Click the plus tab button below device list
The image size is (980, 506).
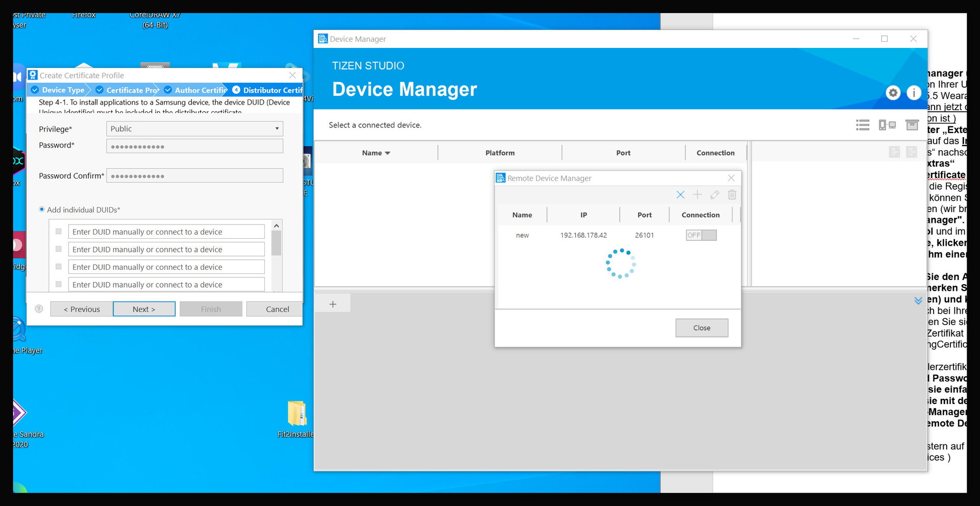[333, 304]
